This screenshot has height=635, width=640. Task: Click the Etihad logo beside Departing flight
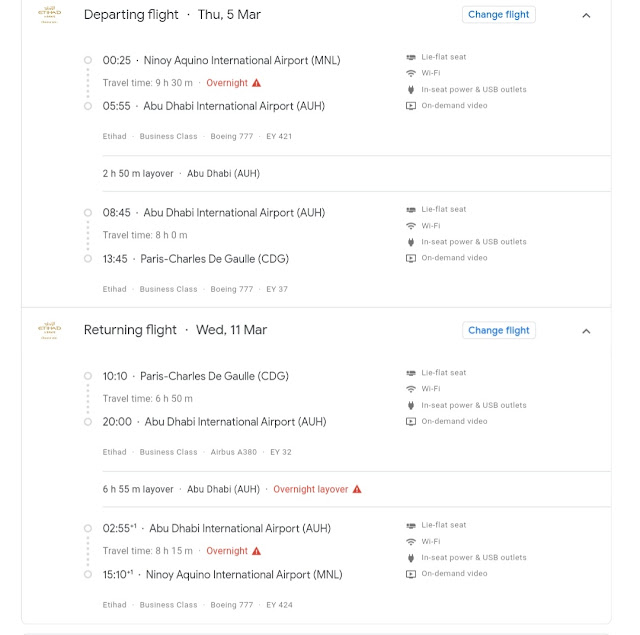48,15
